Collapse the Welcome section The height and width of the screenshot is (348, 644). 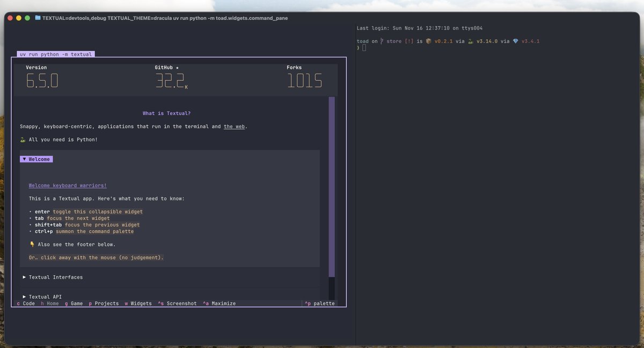(36, 159)
